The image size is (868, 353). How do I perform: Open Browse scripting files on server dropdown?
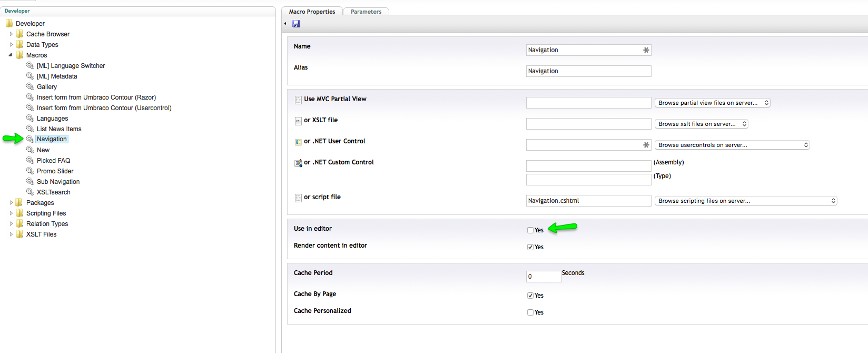tap(745, 201)
